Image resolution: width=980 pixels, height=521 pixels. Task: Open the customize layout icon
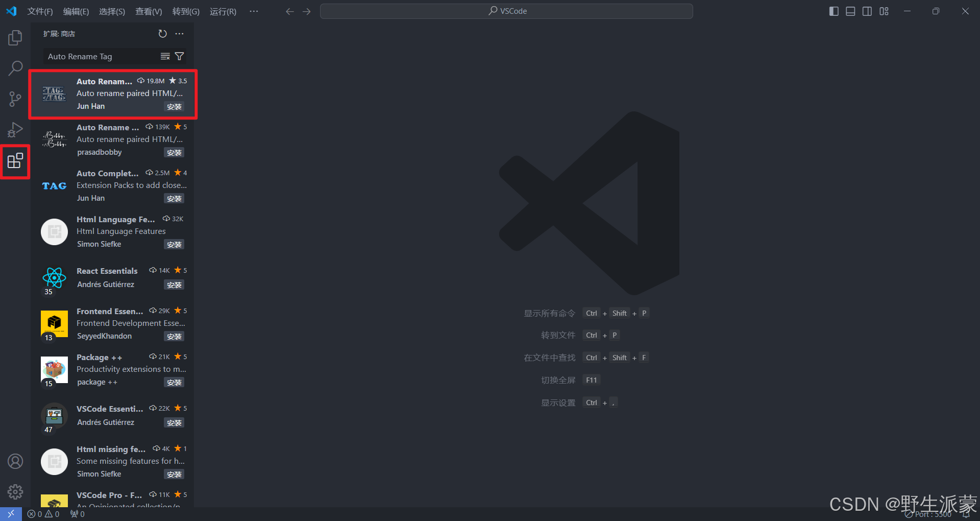click(x=884, y=11)
